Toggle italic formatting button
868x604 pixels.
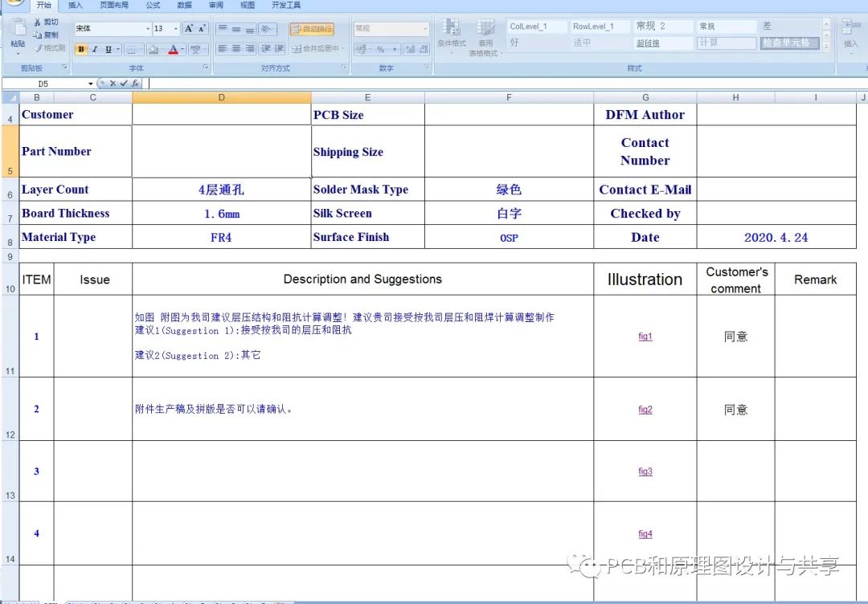click(94, 50)
